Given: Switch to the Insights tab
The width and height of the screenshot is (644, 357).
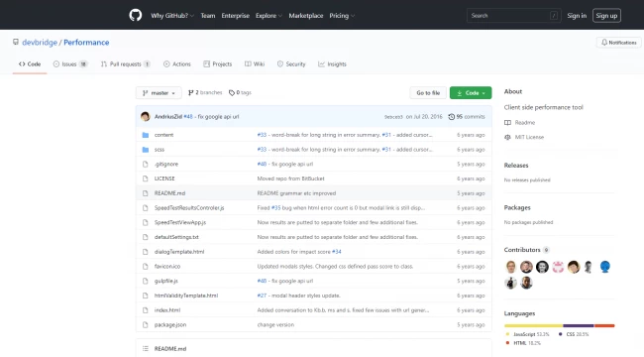Looking at the screenshot, I should tap(332, 64).
